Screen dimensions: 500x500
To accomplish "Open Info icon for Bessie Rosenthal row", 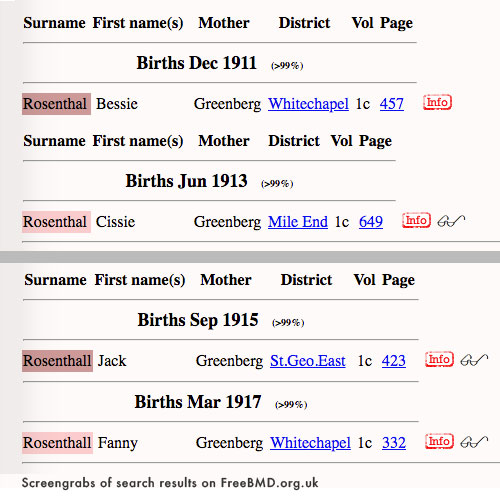I will 437,102.
